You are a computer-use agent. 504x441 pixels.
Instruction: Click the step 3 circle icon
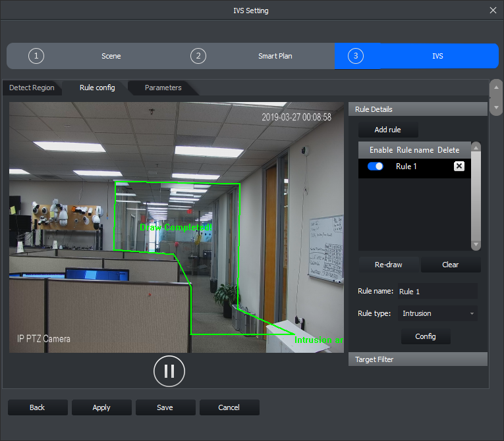coord(356,56)
